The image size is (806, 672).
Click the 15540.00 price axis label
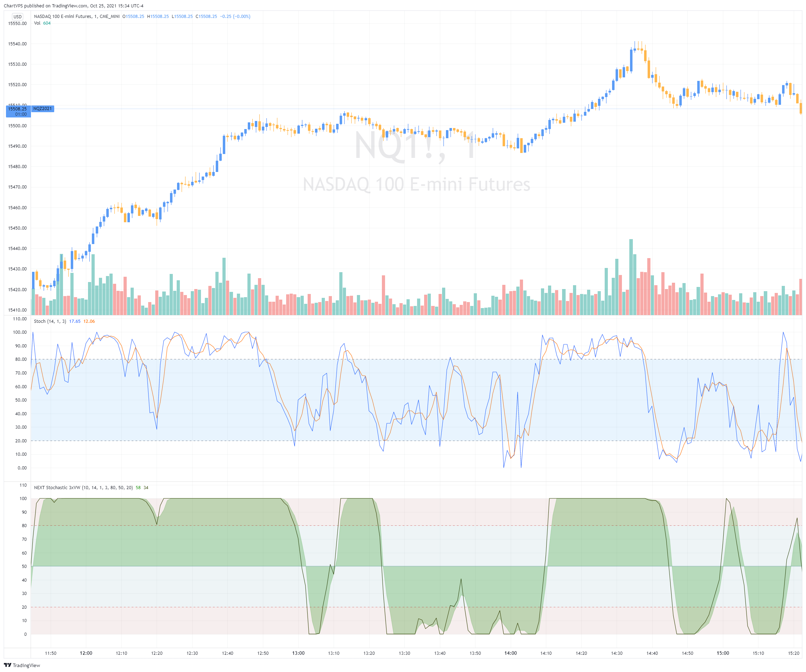pos(17,44)
